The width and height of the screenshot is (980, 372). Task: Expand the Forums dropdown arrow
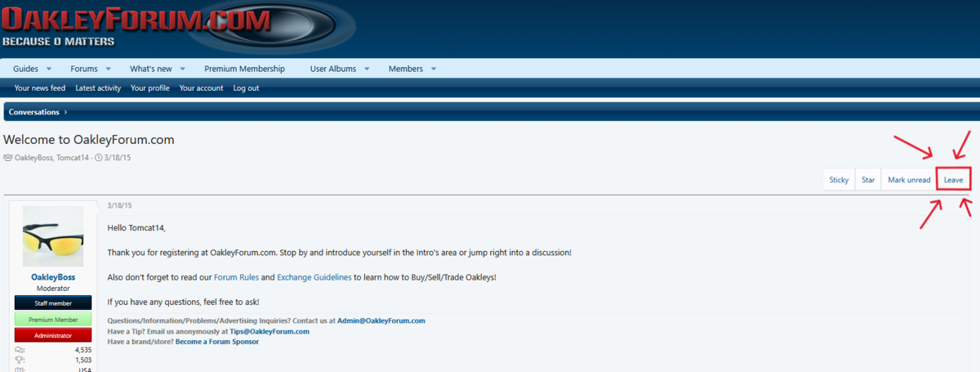pos(108,69)
